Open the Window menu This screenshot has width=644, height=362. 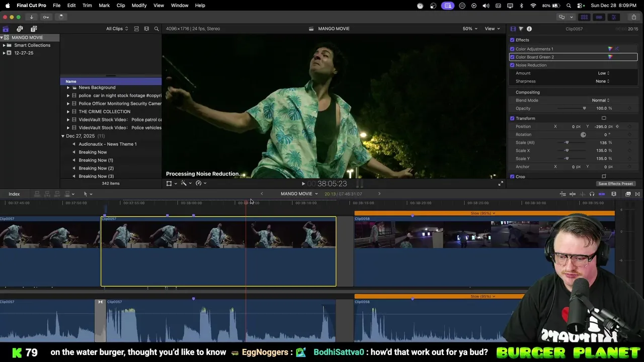pos(180,6)
